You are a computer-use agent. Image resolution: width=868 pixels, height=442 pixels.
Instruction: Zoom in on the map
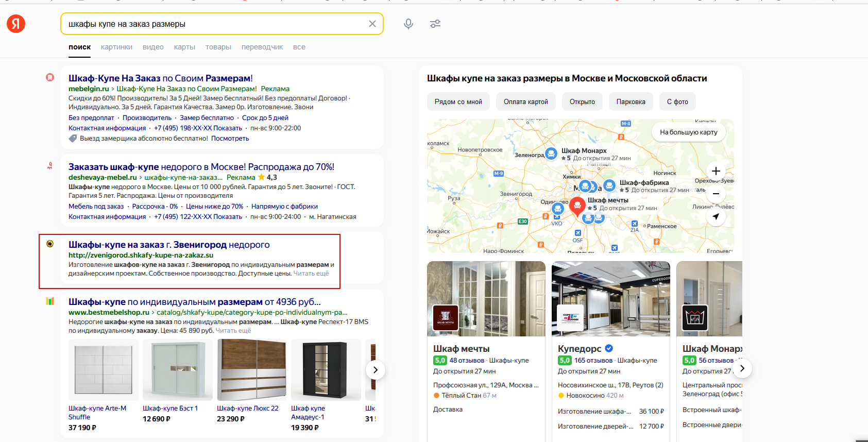[x=716, y=171]
